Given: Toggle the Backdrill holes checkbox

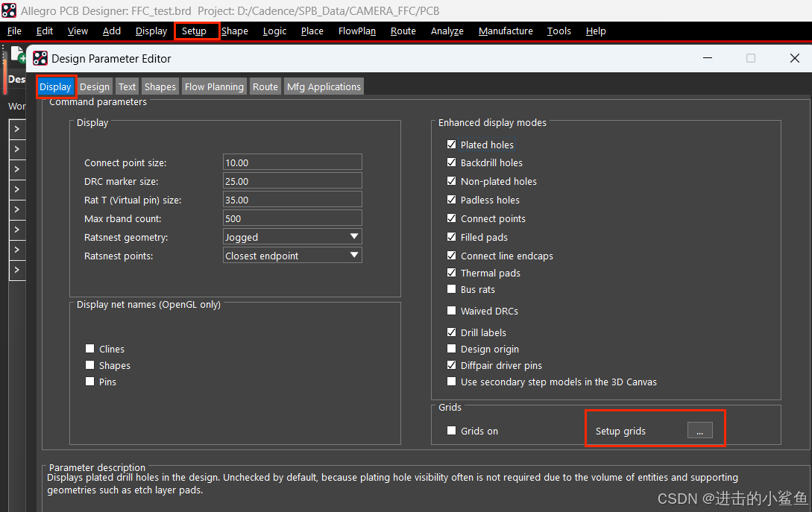Looking at the screenshot, I should click(452, 162).
